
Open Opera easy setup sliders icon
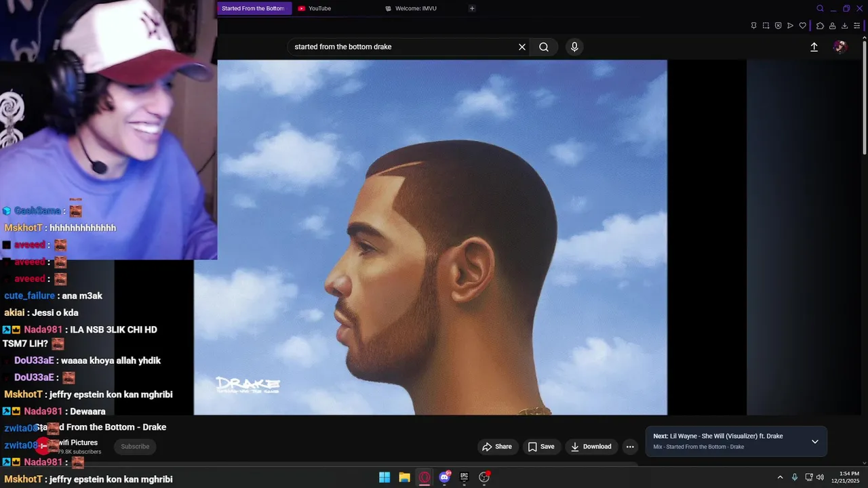tap(857, 26)
